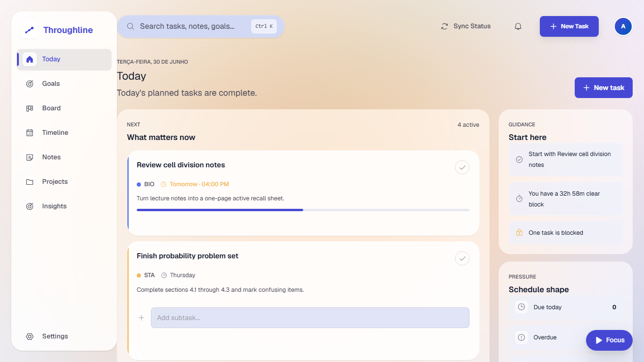Click the orange STA tag dot
The height and width of the screenshot is (362, 644).
click(x=139, y=275)
